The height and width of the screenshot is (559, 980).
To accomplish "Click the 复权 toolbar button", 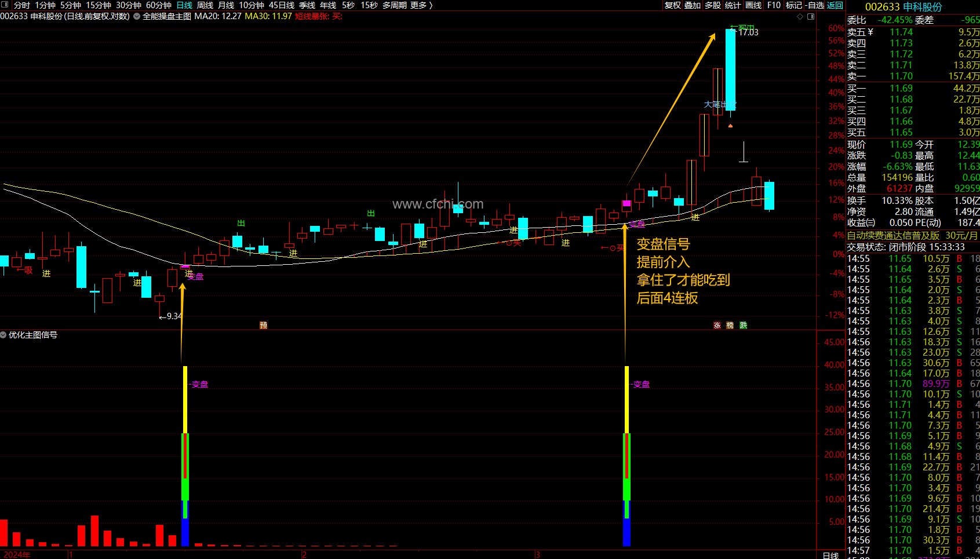I will click(672, 5).
